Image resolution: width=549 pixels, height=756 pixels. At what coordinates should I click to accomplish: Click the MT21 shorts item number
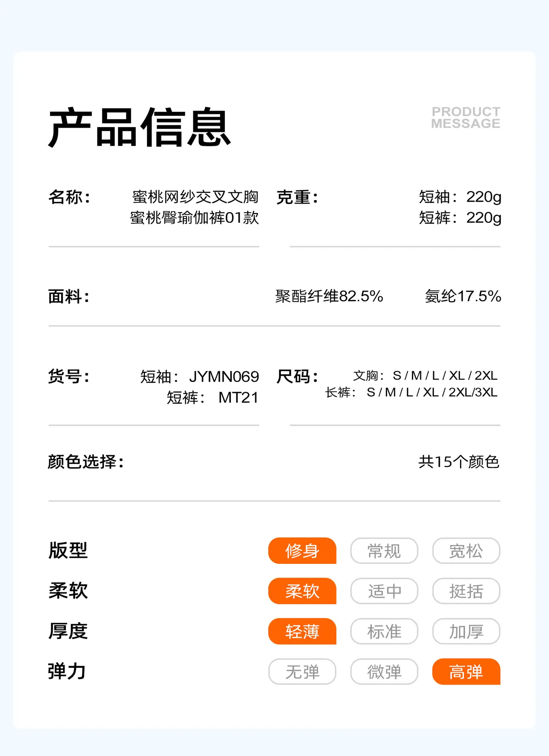click(238, 398)
